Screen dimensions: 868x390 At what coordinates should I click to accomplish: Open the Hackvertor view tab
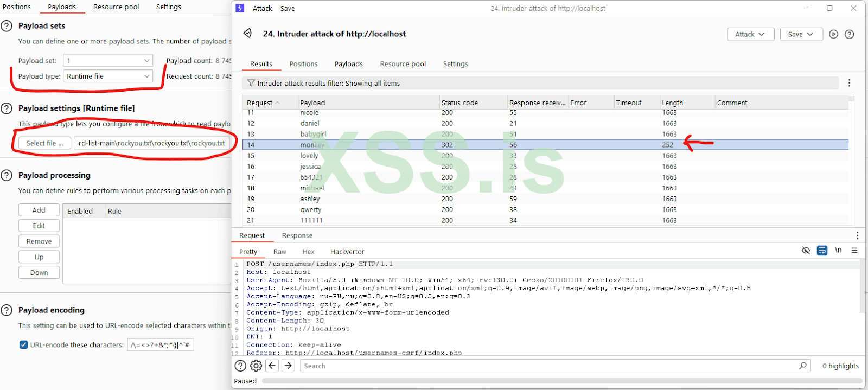coord(347,252)
